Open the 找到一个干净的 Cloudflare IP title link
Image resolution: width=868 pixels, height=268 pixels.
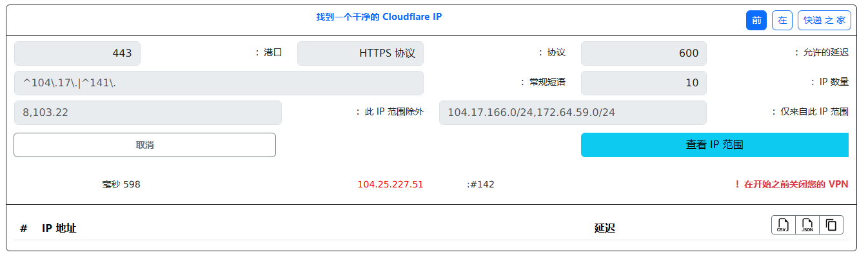click(379, 17)
